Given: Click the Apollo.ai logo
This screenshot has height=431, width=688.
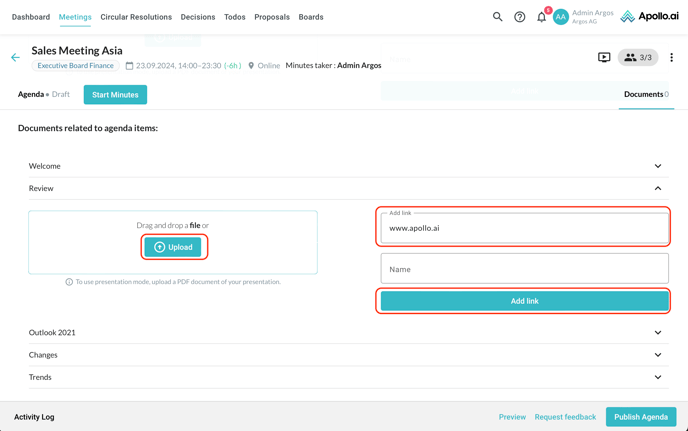Looking at the screenshot, I should point(649,17).
